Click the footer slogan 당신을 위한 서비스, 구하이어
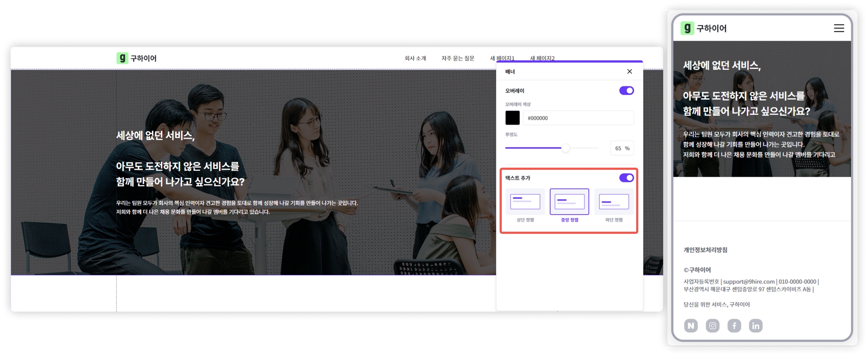The height and width of the screenshot is (356, 868). 717,305
